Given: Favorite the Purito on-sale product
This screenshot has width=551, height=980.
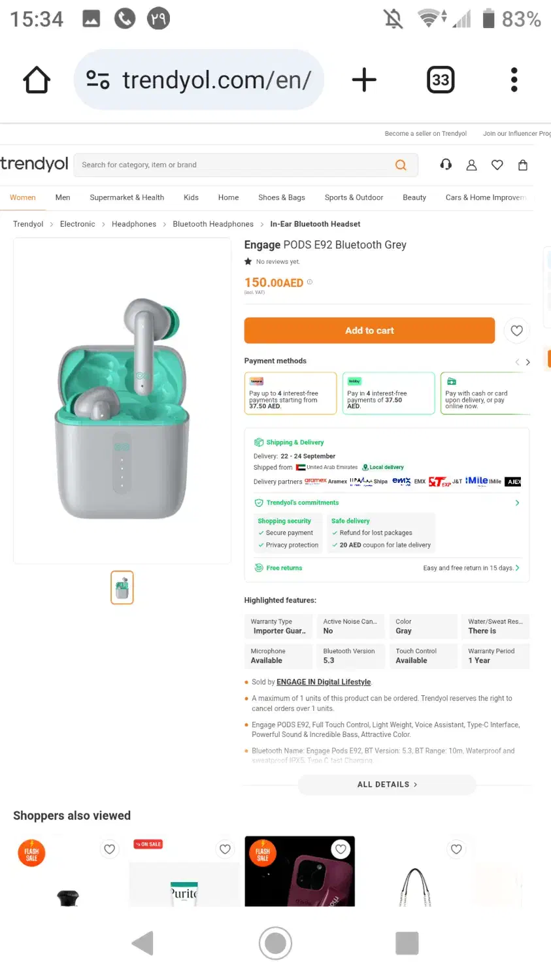Looking at the screenshot, I should 225,849.
